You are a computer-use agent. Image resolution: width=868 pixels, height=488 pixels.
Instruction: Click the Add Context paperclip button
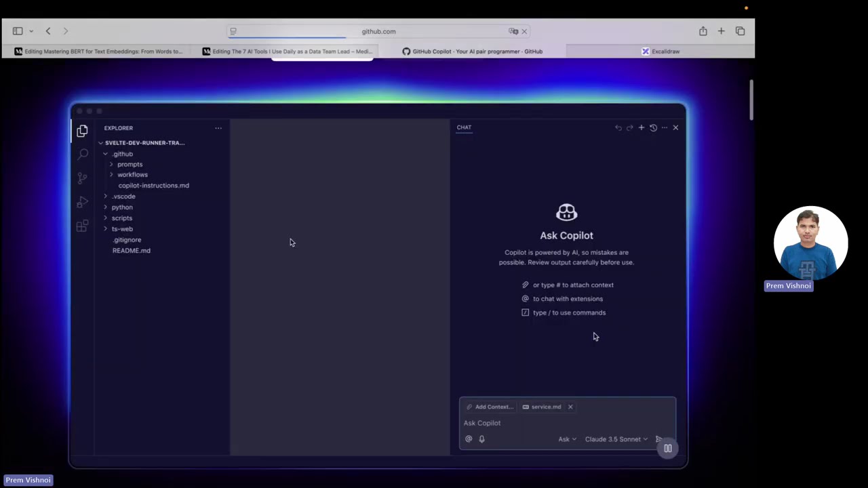pyautogui.click(x=490, y=407)
